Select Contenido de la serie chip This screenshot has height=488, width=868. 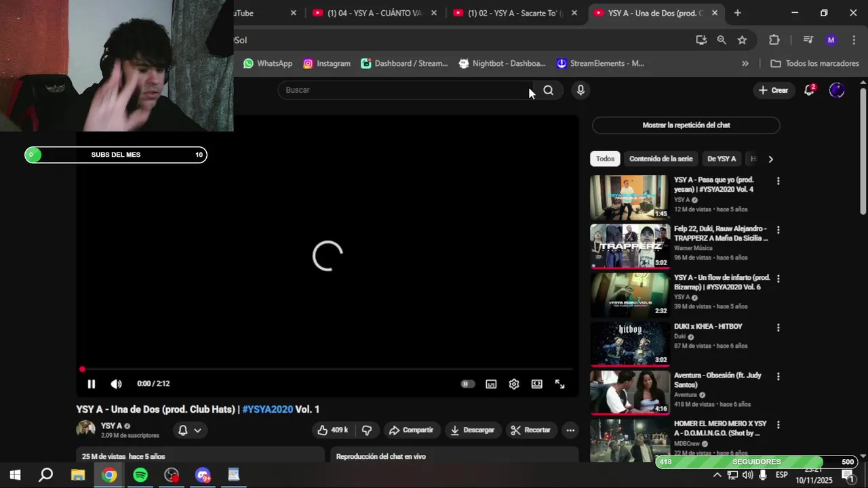661,159
